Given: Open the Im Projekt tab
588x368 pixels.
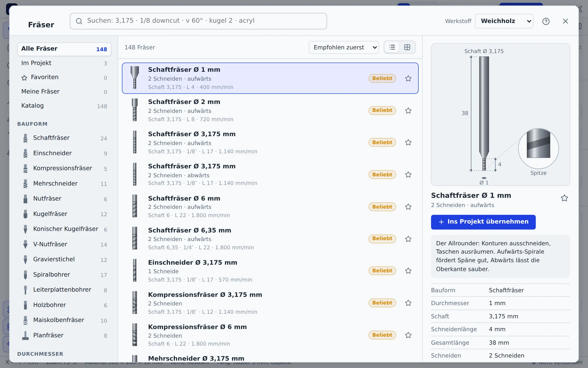Looking at the screenshot, I should pyautogui.click(x=64, y=63).
